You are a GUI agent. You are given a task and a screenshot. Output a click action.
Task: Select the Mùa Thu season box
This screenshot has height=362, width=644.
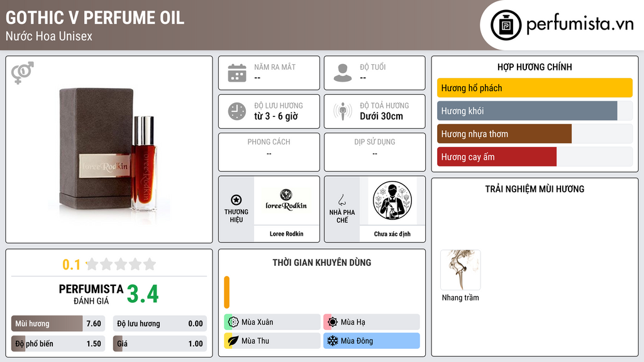(272, 341)
